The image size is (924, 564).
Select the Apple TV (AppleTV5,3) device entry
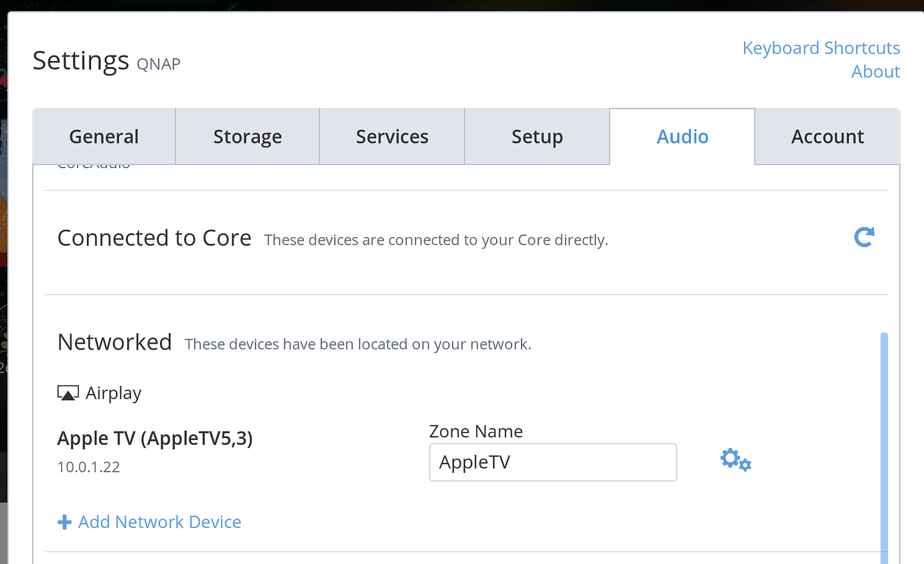[x=155, y=438]
